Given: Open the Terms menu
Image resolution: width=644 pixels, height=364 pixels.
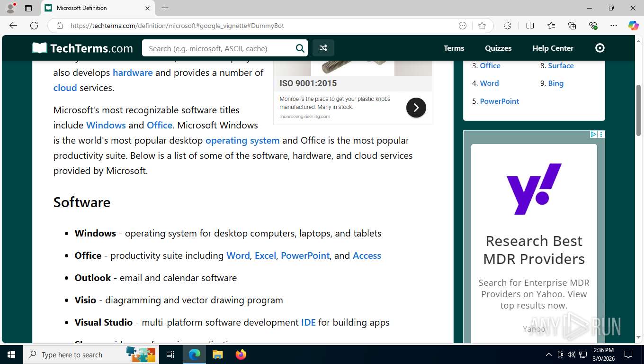Looking at the screenshot, I should [x=454, y=48].
